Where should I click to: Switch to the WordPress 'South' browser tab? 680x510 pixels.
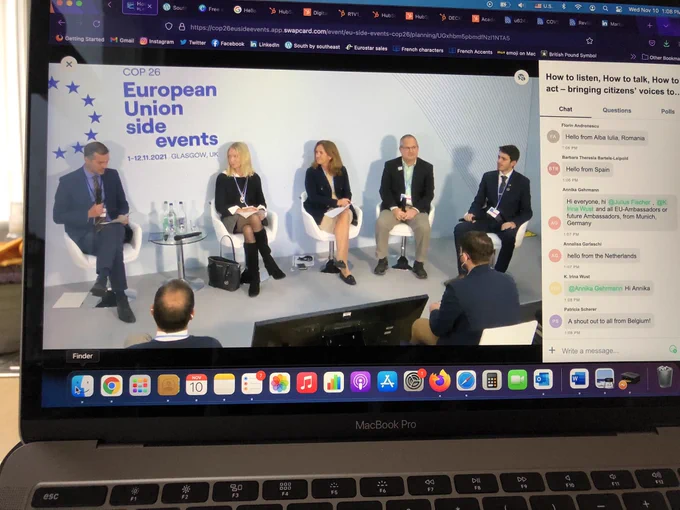(175, 7)
